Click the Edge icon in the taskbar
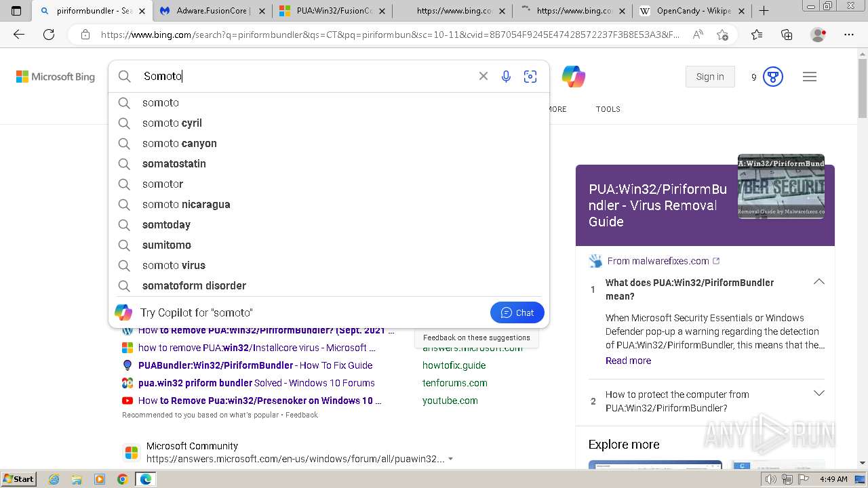This screenshot has width=868, height=488. tap(145, 479)
